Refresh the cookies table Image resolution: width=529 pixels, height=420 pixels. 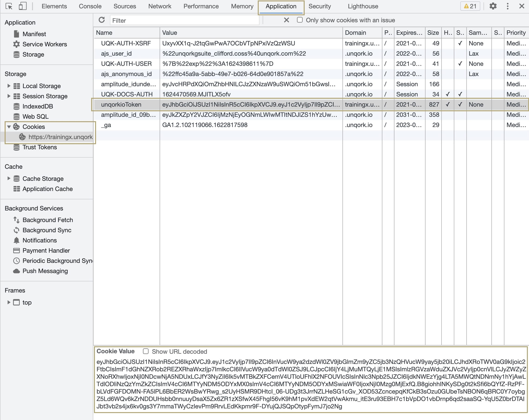(102, 20)
